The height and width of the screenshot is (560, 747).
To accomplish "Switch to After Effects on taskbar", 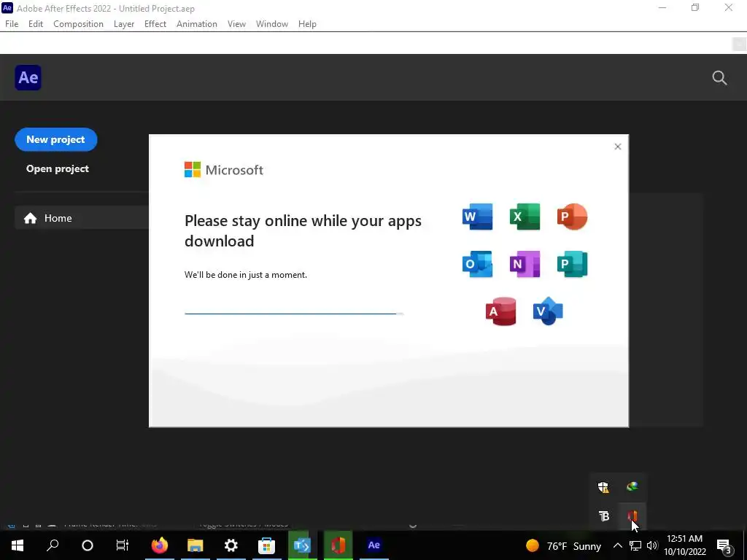I will click(x=374, y=545).
